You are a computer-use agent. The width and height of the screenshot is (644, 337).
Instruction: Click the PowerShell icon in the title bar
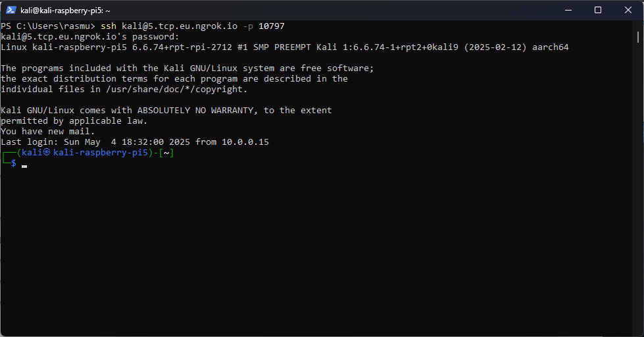coord(11,10)
